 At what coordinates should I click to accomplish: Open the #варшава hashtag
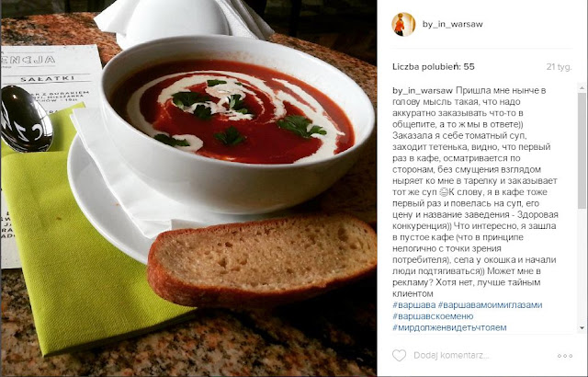coord(414,304)
